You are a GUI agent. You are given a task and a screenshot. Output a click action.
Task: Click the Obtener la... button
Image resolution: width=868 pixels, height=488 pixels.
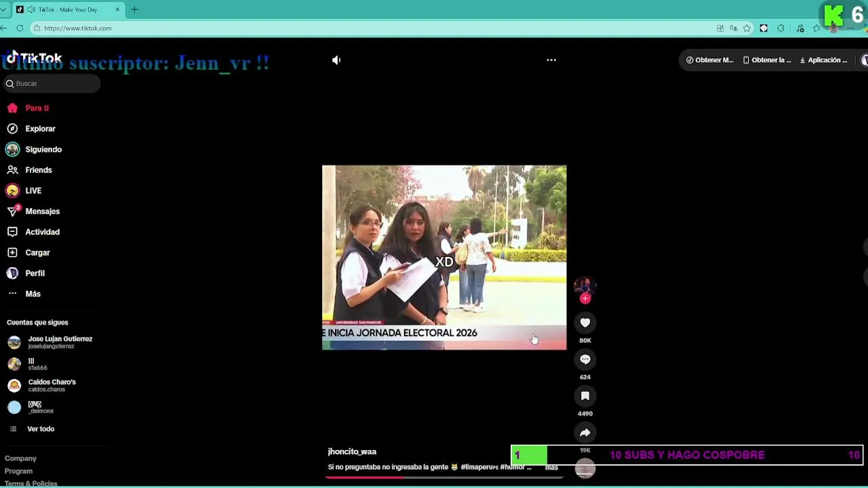[767, 60]
